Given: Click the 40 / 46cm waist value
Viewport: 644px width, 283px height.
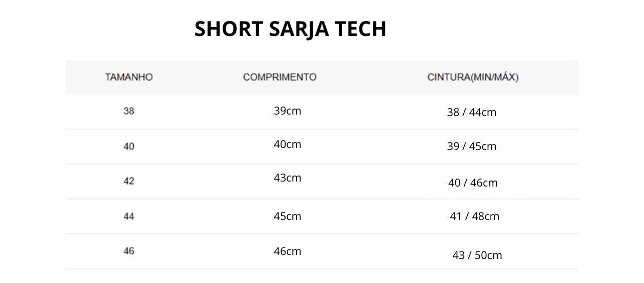Looking at the screenshot, I should coord(473,183).
